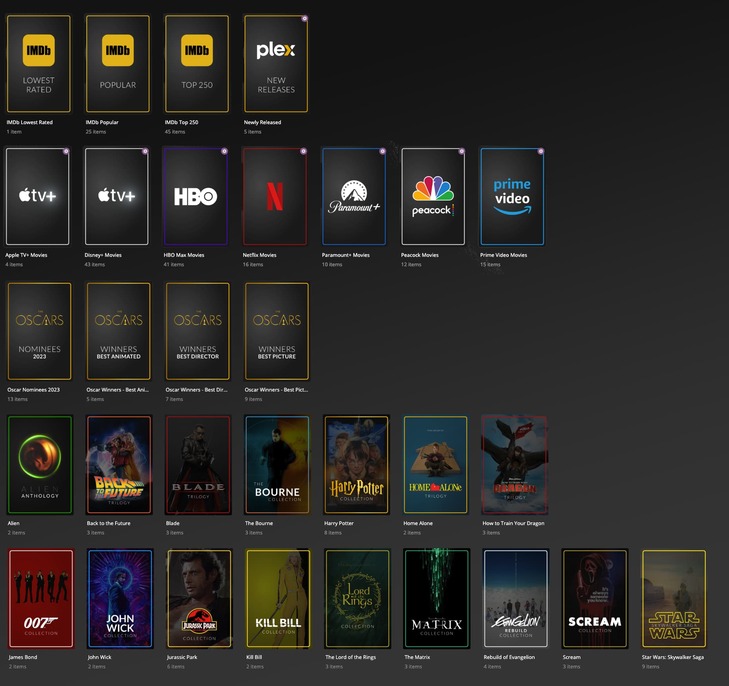Open the Oscars Winners Best Director poster

[198, 331]
